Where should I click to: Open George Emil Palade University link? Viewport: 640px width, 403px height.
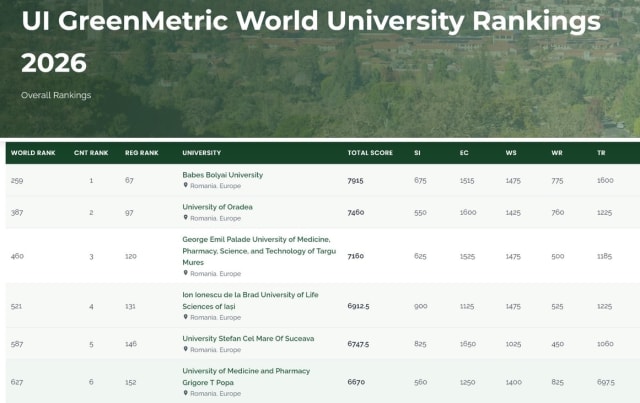(259, 251)
